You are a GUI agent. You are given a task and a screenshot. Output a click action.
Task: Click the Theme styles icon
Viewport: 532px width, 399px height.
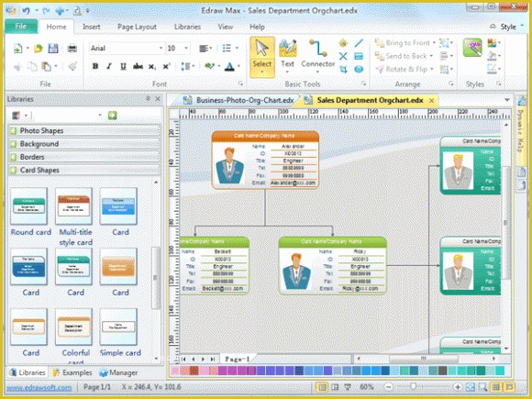pyautogui.click(x=472, y=48)
